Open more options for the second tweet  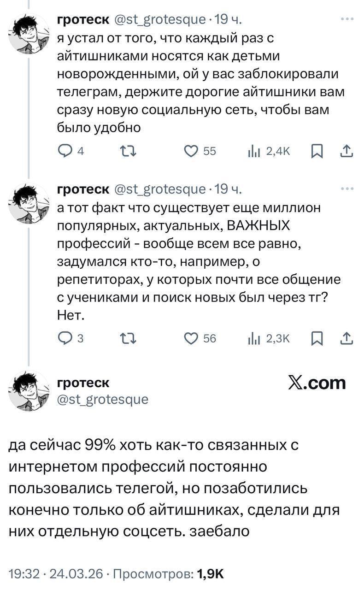click(346, 189)
